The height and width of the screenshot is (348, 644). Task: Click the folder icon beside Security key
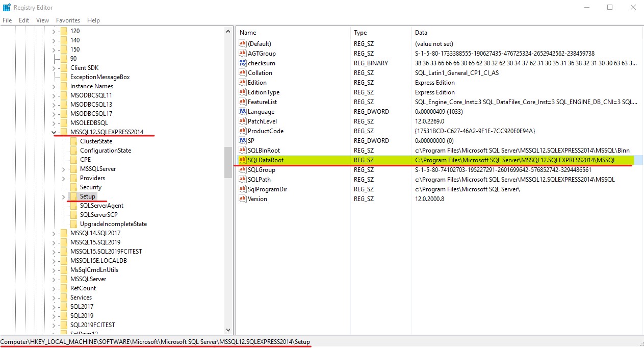click(73, 187)
